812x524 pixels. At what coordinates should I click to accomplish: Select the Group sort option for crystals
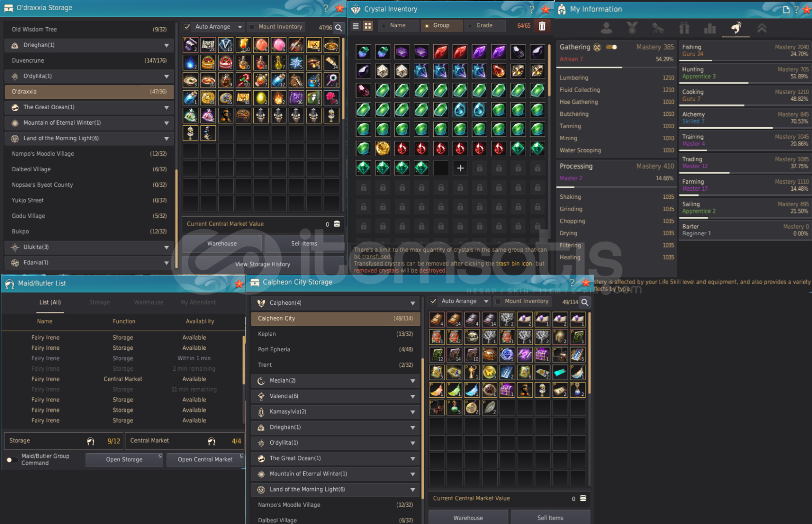pos(441,25)
